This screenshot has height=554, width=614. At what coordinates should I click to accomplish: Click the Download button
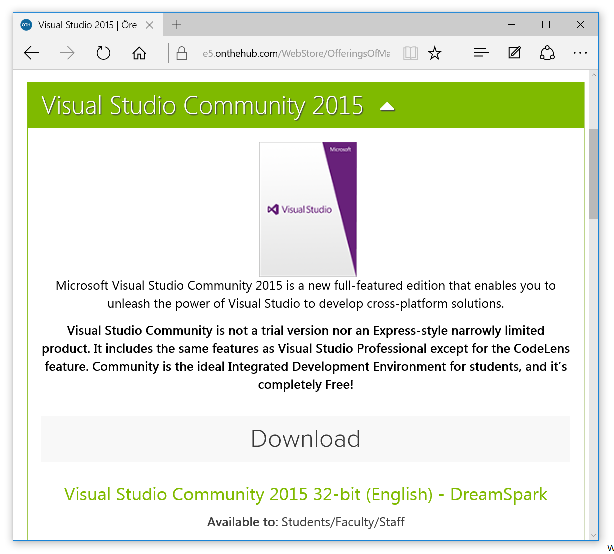(x=305, y=439)
